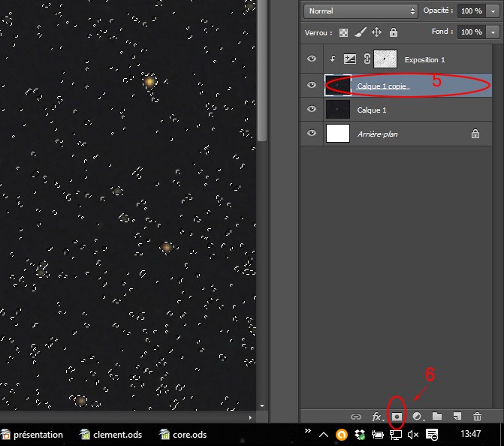
Task: Lock transparent pixels checkerboard icon
Action: (343, 32)
